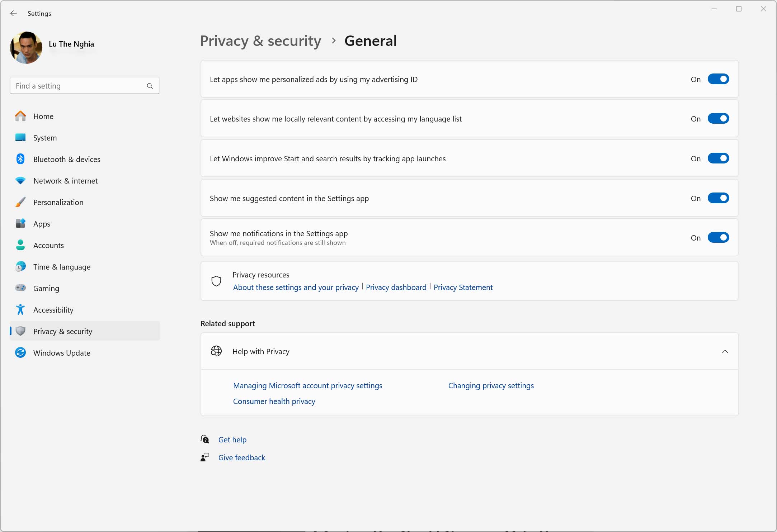Toggle tracking app launches setting off
777x532 pixels.
(x=718, y=158)
